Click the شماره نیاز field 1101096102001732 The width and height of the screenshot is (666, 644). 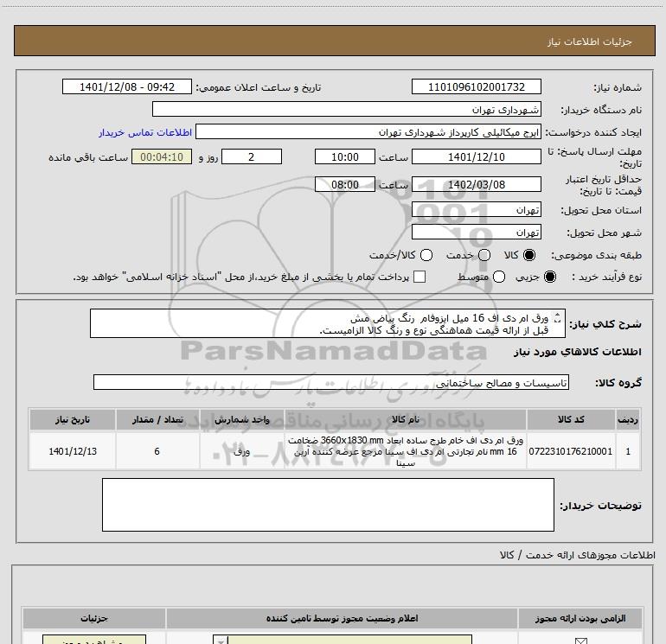pyautogui.click(x=476, y=86)
